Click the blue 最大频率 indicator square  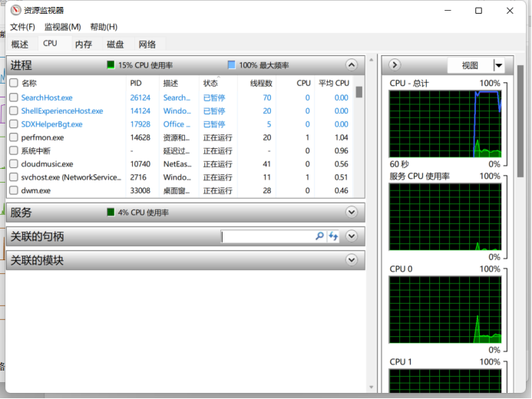pos(231,64)
